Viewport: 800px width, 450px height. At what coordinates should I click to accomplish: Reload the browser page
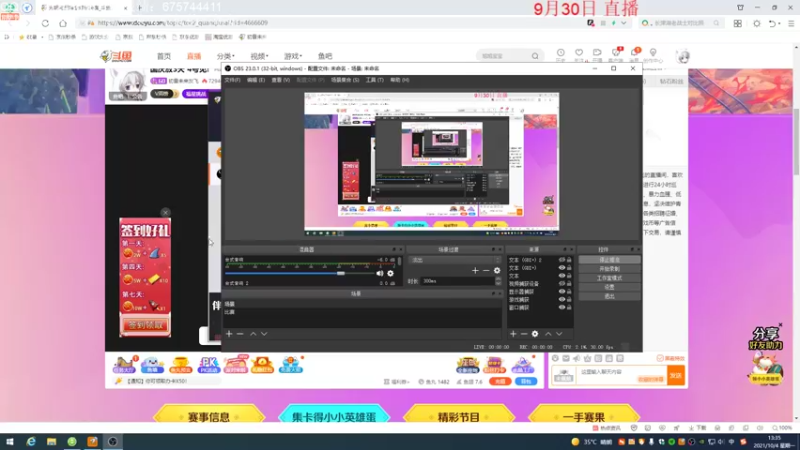45,23
